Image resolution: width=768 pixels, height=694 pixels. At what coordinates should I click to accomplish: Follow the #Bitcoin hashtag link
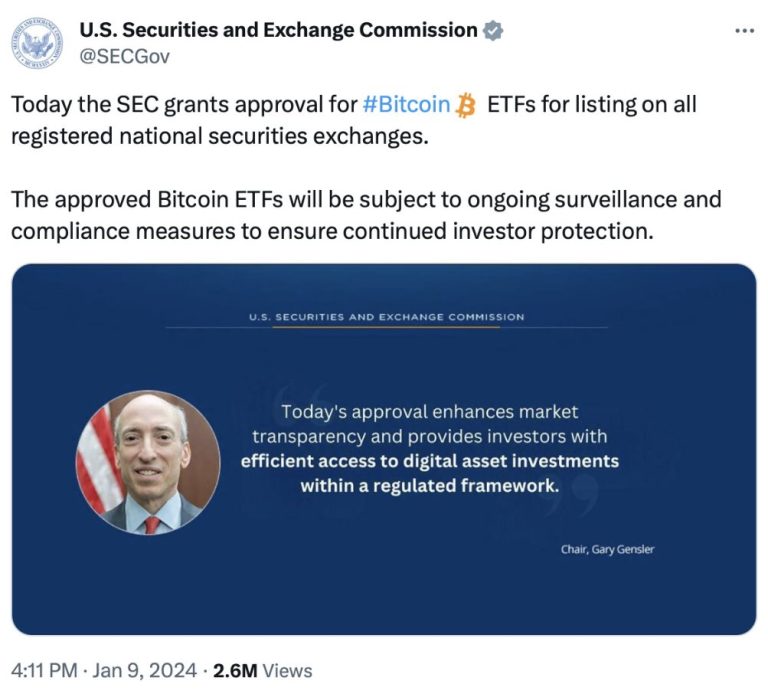[407, 104]
